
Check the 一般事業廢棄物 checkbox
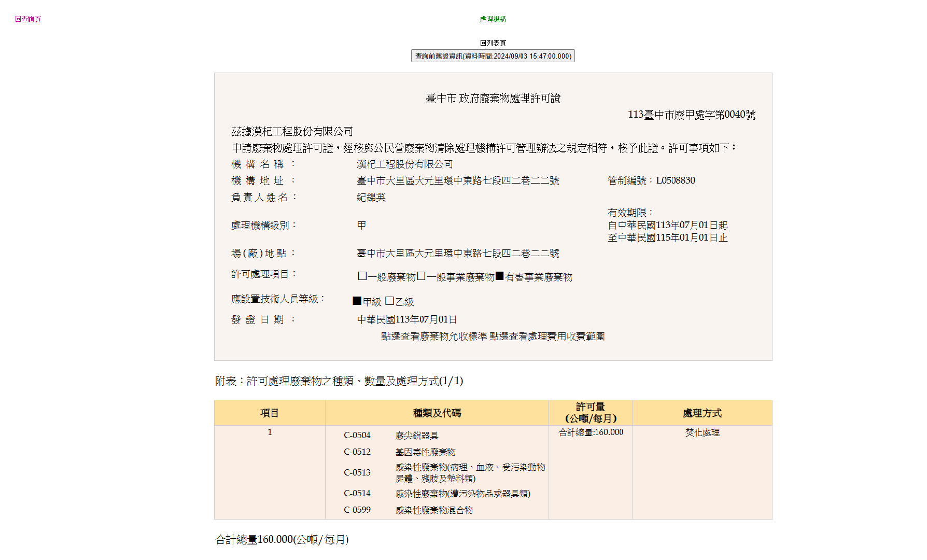422,276
